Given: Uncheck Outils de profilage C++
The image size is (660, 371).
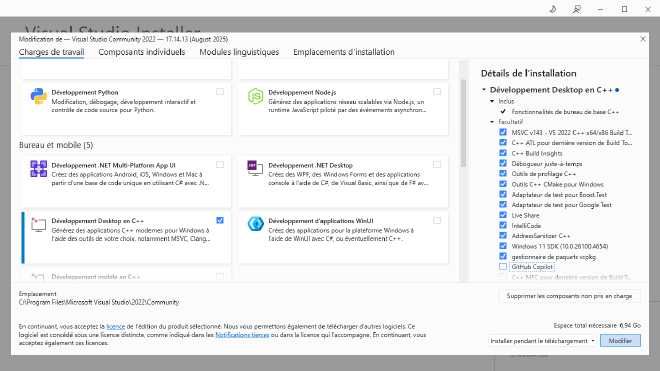Looking at the screenshot, I should click(x=503, y=173).
